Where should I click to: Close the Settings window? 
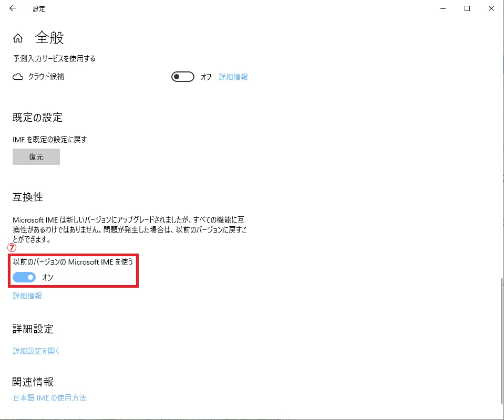coord(491,9)
